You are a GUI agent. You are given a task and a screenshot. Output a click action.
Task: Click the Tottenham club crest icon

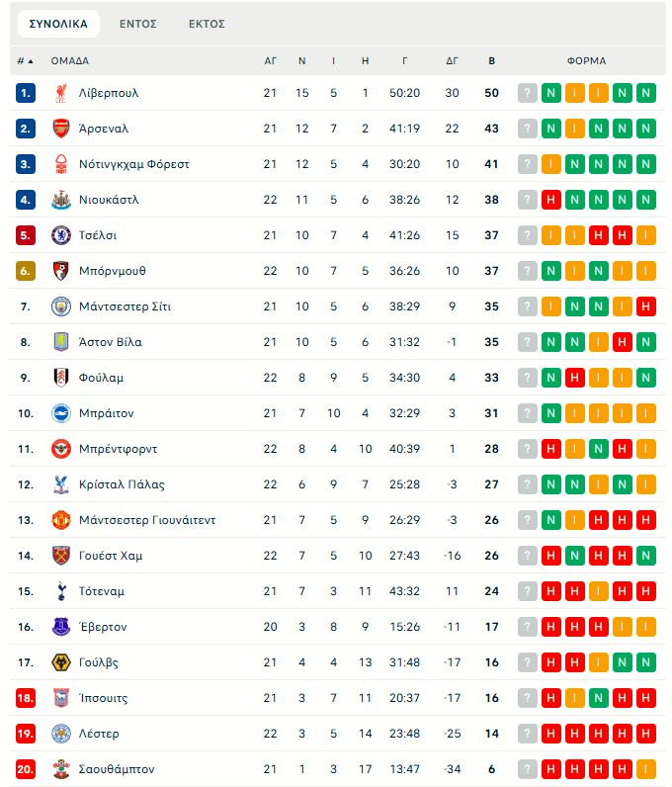pos(61,591)
